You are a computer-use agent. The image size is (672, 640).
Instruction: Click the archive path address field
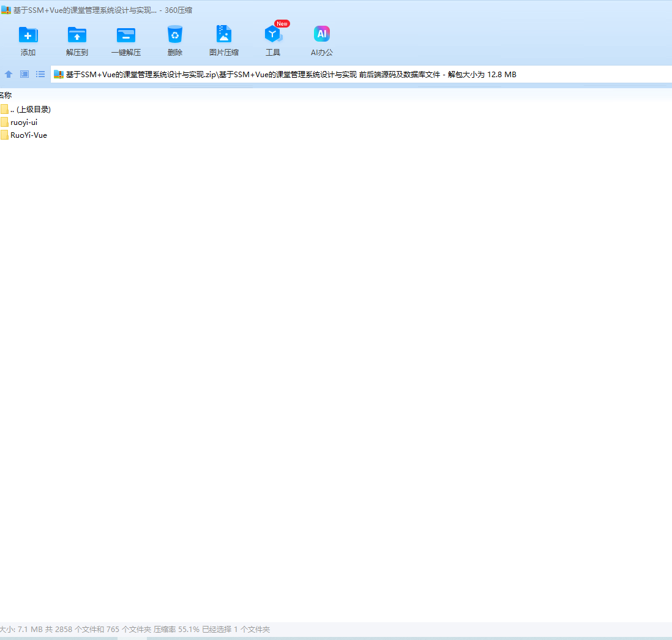(361, 74)
